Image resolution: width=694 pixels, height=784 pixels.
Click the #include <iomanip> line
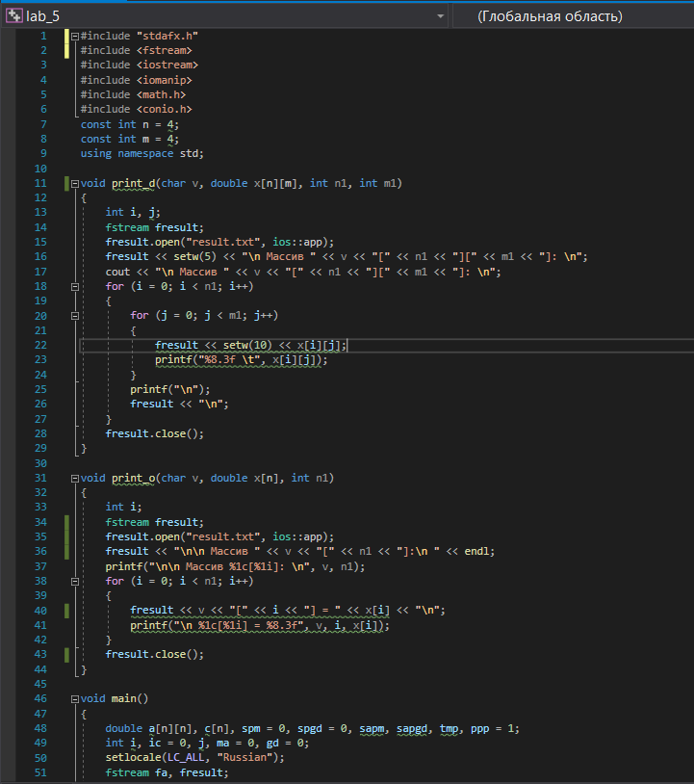pos(136,80)
